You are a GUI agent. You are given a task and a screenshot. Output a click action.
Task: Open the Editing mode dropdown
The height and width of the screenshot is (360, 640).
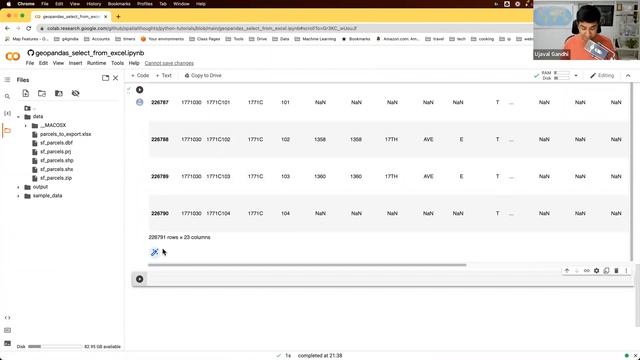coord(602,76)
